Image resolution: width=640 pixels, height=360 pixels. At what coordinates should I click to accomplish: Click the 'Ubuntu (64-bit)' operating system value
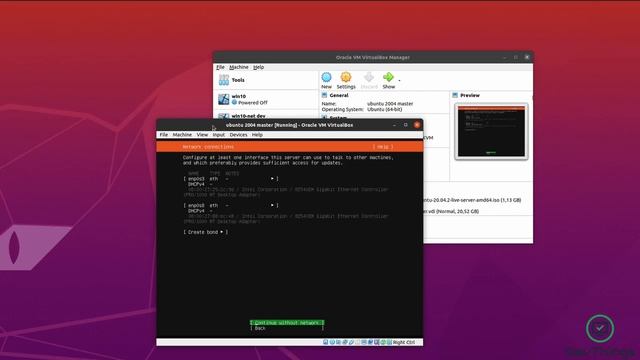384,109
